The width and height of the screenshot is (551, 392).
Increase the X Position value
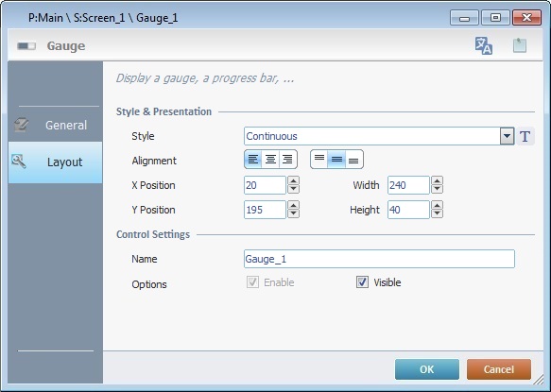click(293, 181)
